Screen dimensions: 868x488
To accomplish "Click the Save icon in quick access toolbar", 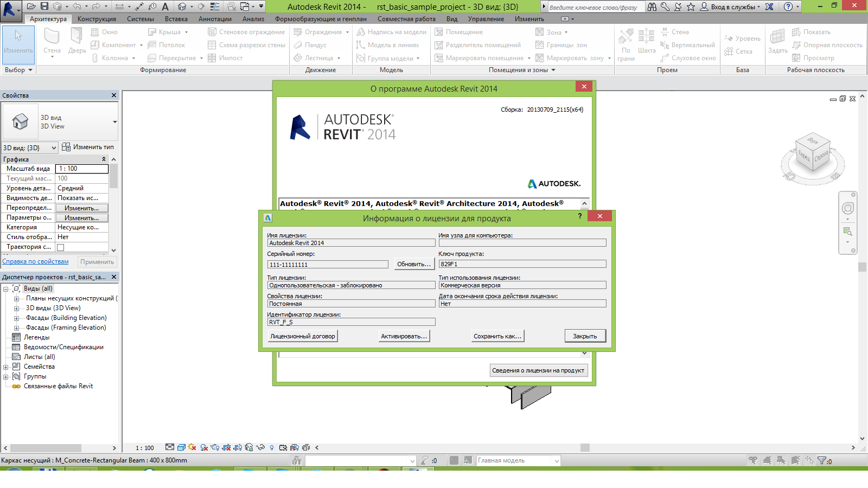I will coord(44,7).
